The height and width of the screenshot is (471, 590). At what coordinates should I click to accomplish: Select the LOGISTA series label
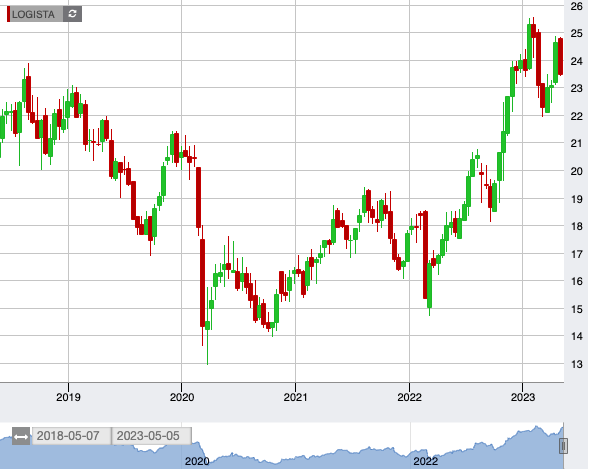tap(33, 14)
